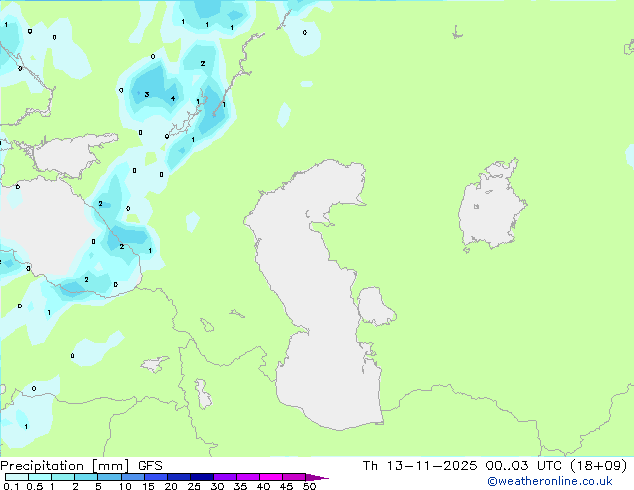This screenshot has height=490, width=634.
Task: Click the date text "Th 13-11-2025"
Action: click(420, 466)
